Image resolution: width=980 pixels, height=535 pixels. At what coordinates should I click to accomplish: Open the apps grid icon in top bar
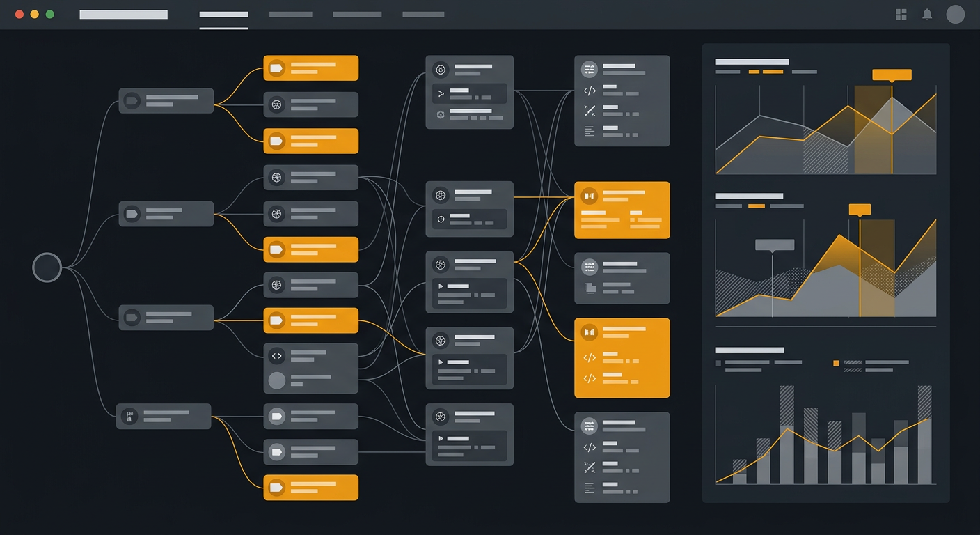coord(901,14)
